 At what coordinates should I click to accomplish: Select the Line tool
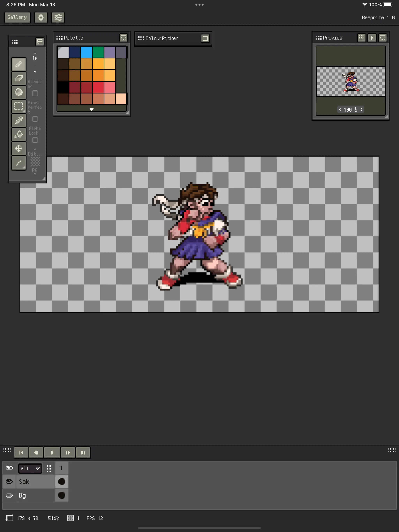tap(19, 163)
